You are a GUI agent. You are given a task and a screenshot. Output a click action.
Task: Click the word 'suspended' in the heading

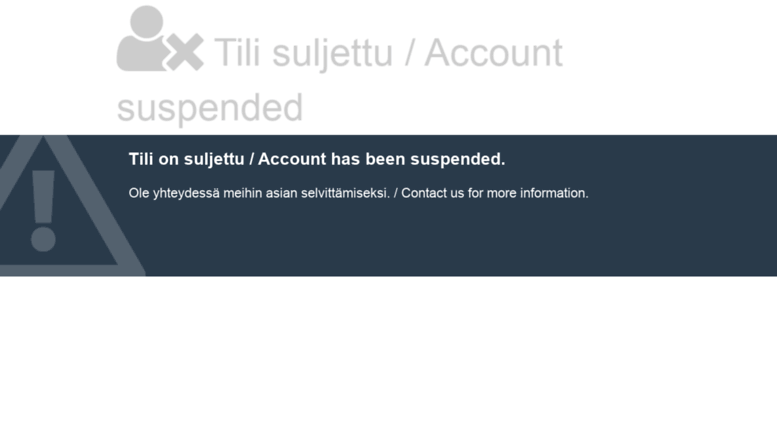210,107
